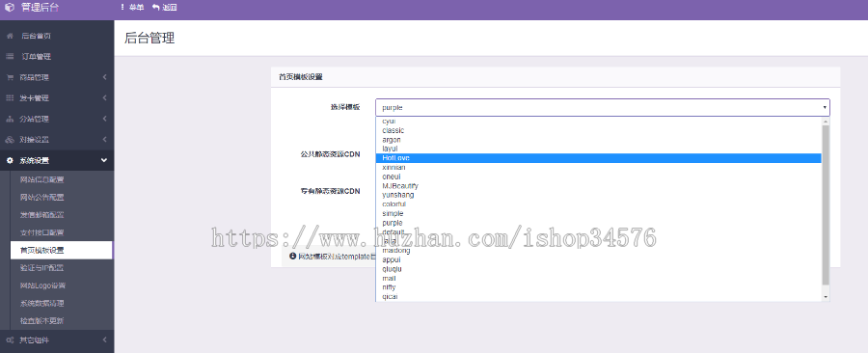This screenshot has height=353, width=868.
Task: Click template list scrollbar down arrow
Action: pyautogui.click(x=826, y=297)
